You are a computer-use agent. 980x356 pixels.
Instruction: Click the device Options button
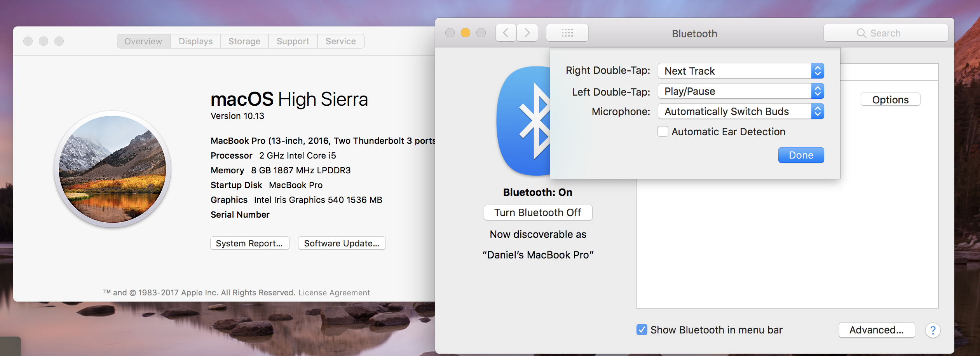[890, 99]
